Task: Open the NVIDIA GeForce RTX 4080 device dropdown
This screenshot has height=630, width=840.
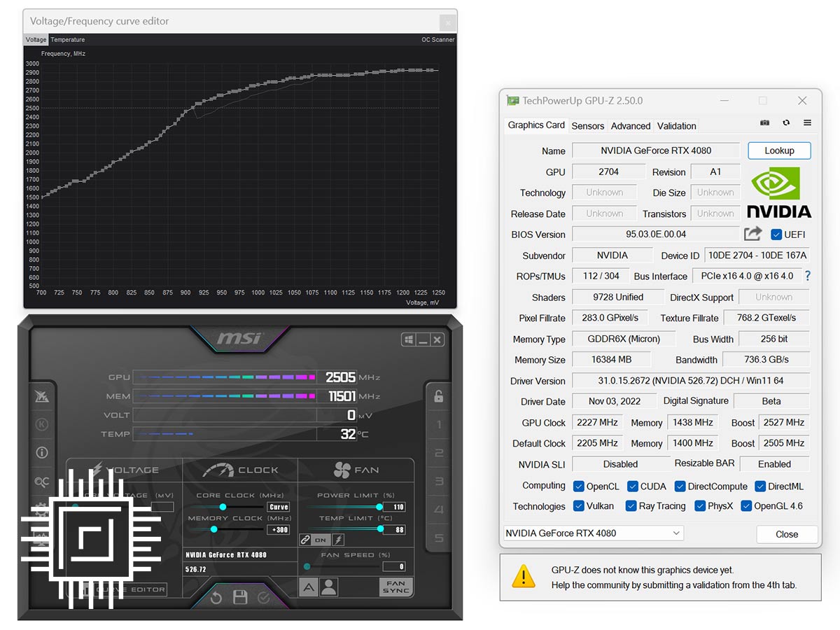Action: coord(593,533)
